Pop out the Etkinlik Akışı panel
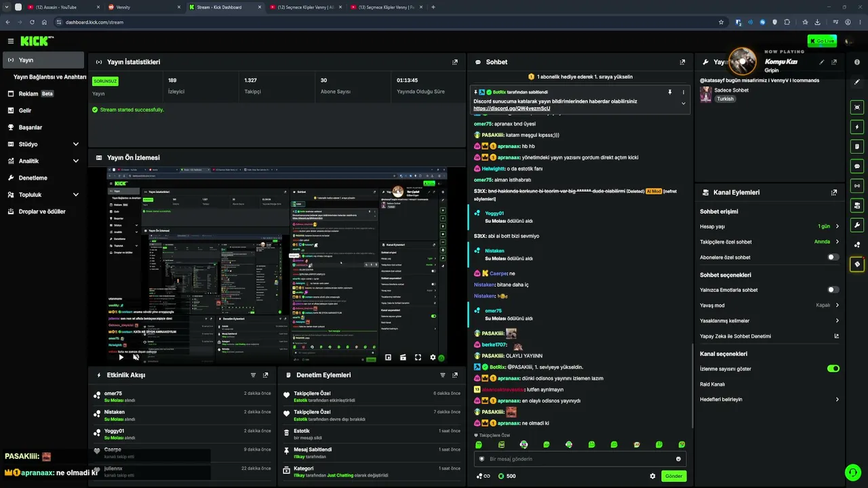Image resolution: width=868 pixels, height=488 pixels. tap(266, 375)
